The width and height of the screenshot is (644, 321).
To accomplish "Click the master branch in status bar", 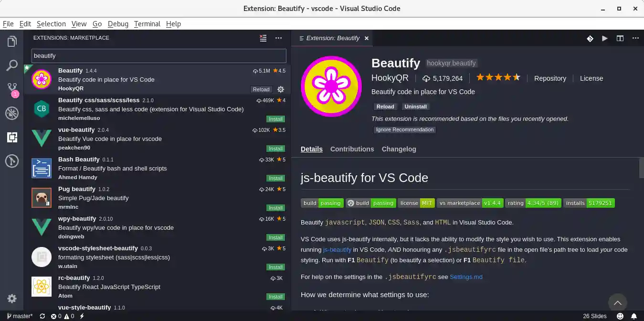I will (20, 316).
